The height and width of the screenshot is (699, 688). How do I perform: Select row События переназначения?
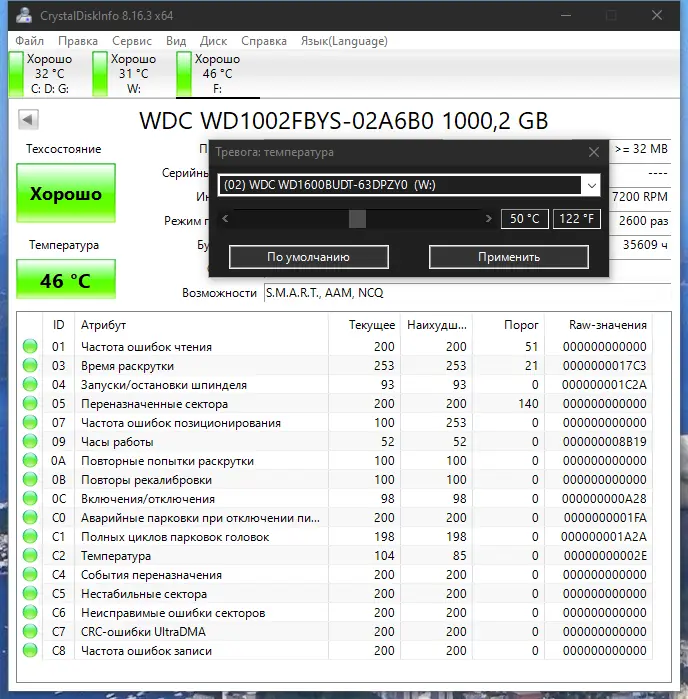[335, 575]
